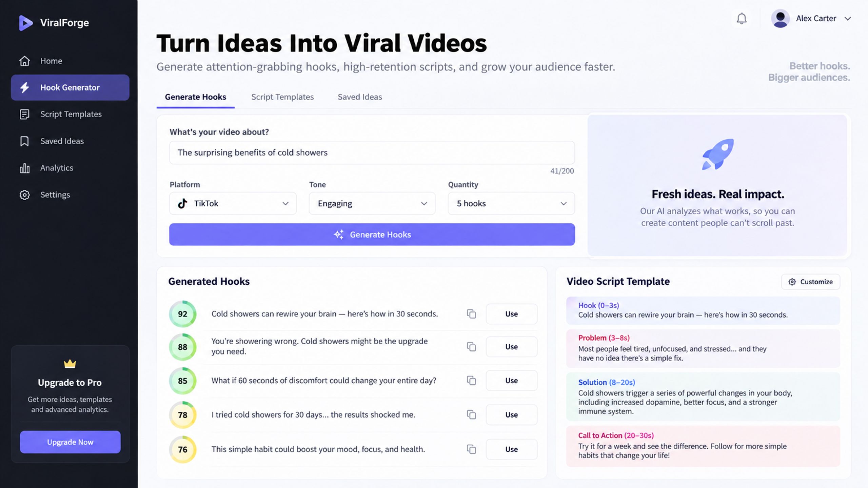The width and height of the screenshot is (868, 488).
Task: Click the crown icon above Upgrade to Pro
Action: coord(70,364)
